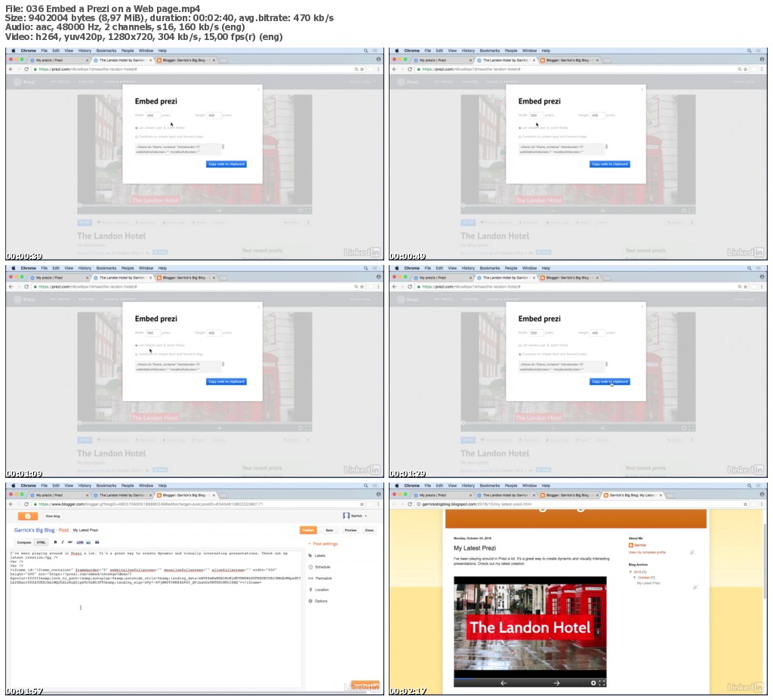Open Permalink in Blogger post settings
773x700 pixels.
pos(320,578)
